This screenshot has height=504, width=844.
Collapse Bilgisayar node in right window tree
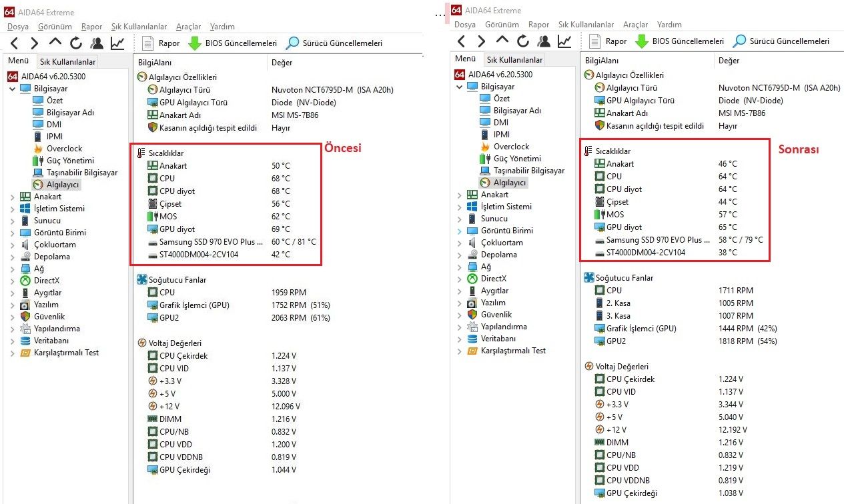click(460, 87)
